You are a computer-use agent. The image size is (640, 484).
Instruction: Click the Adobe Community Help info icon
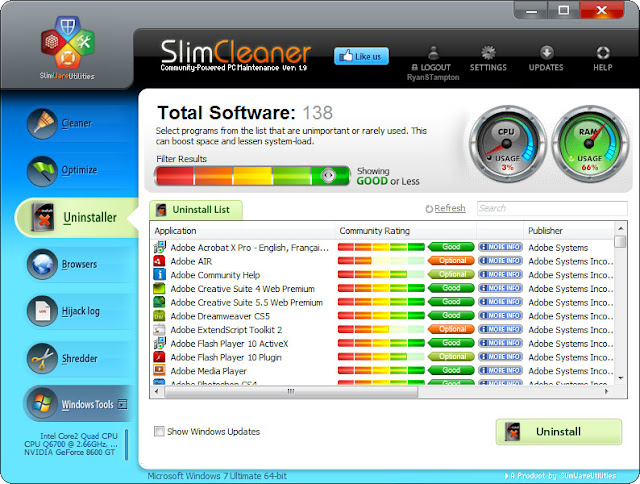coord(159,274)
